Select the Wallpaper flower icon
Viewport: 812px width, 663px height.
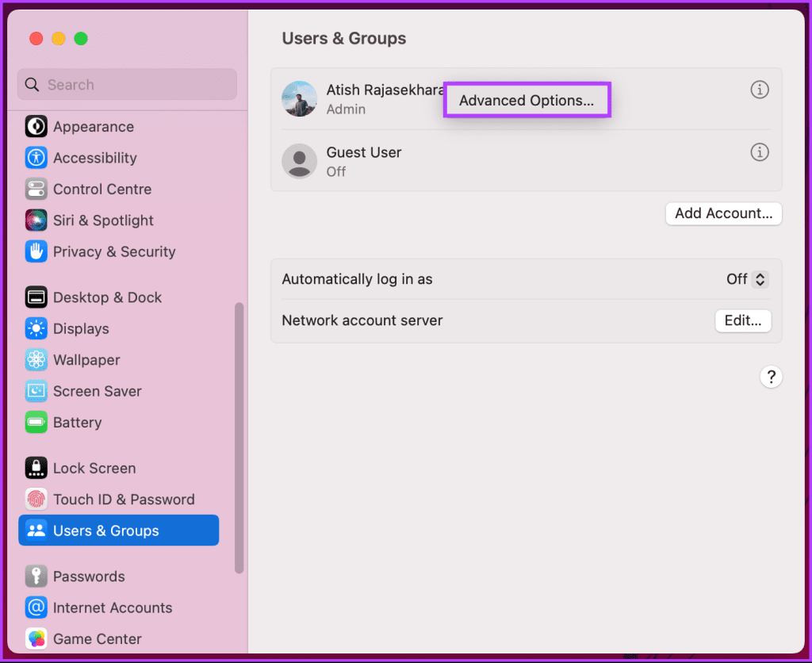pyautogui.click(x=36, y=359)
